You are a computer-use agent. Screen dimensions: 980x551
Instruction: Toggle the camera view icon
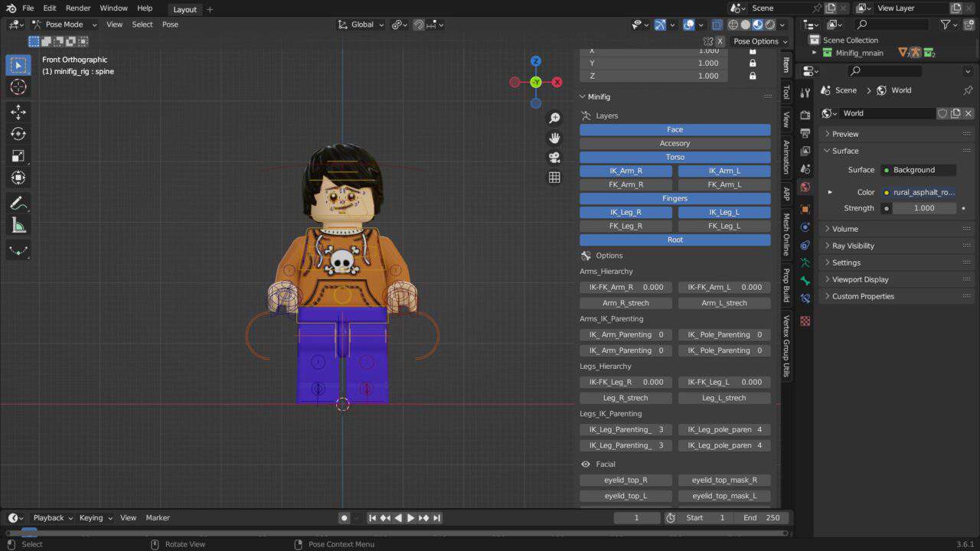point(554,158)
